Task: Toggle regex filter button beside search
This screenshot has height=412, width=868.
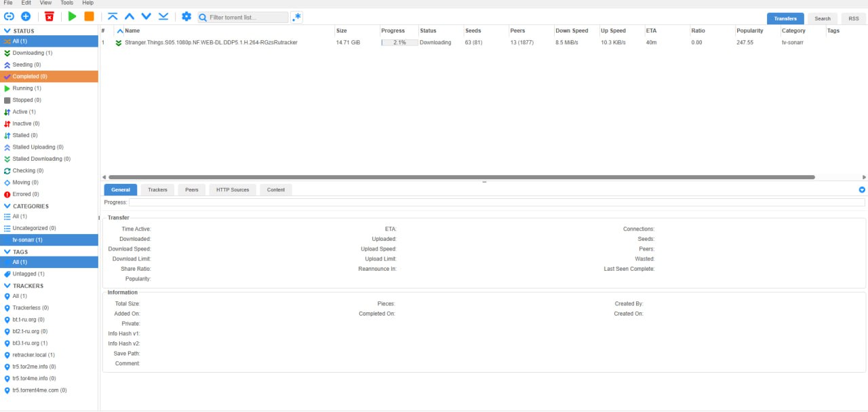Action: coord(296,17)
